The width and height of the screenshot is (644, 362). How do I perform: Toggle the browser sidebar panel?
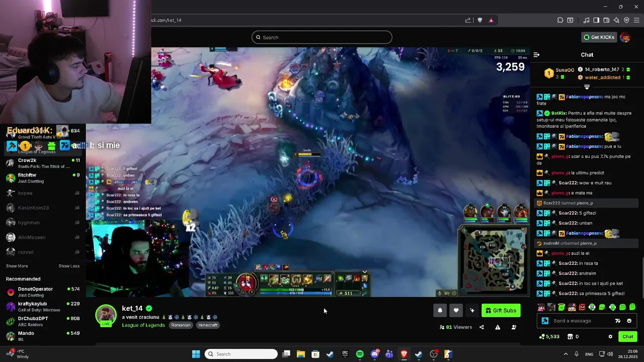(596, 20)
